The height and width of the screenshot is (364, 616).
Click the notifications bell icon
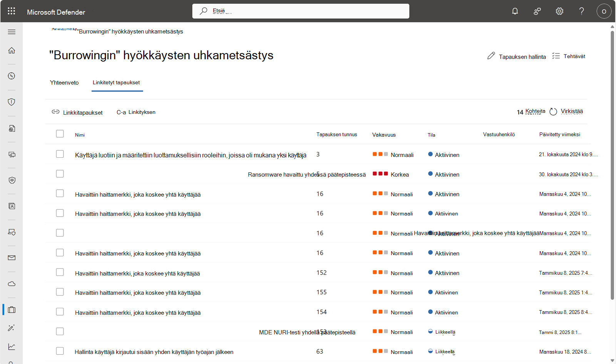[x=515, y=11]
